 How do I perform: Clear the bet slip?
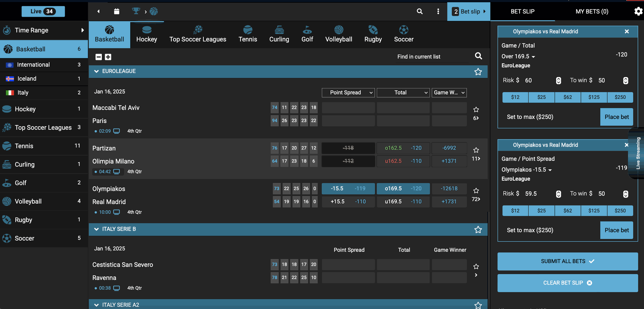(x=568, y=283)
